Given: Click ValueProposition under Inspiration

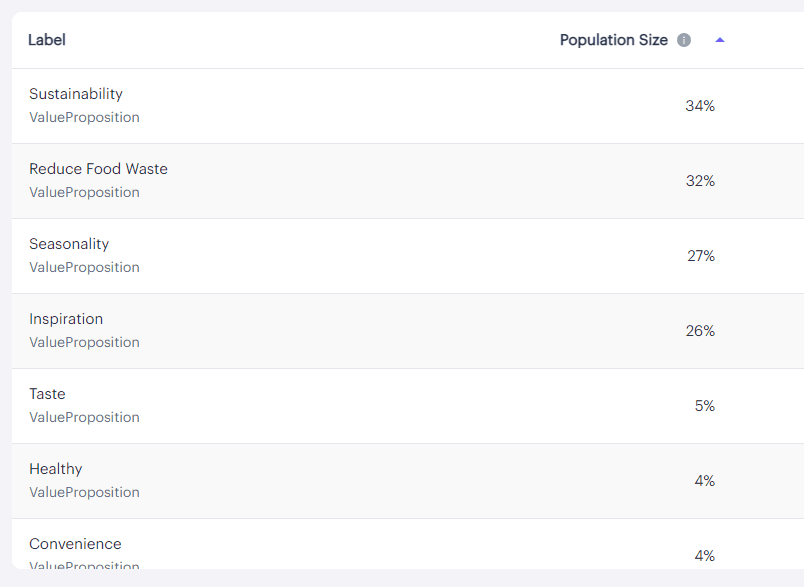Looking at the screenshot, I should pyautogui.click(x=84, y=342).
